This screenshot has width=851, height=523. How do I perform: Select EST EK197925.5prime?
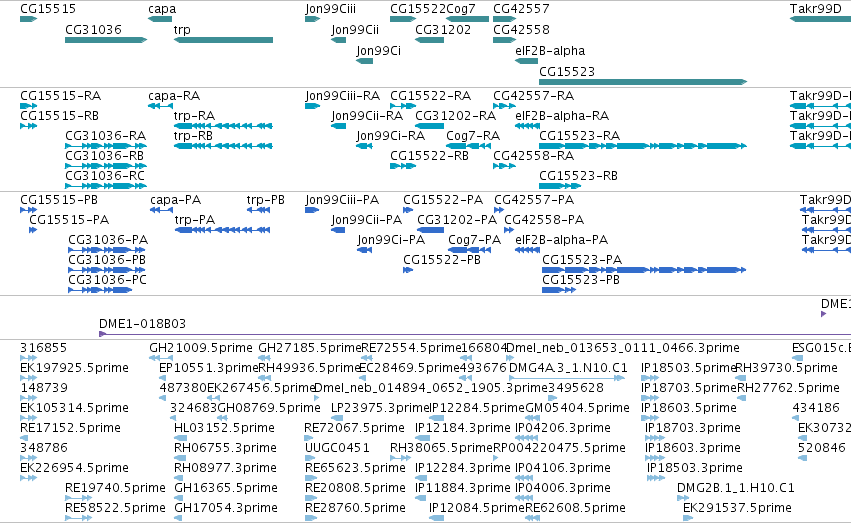pos(29,378)
